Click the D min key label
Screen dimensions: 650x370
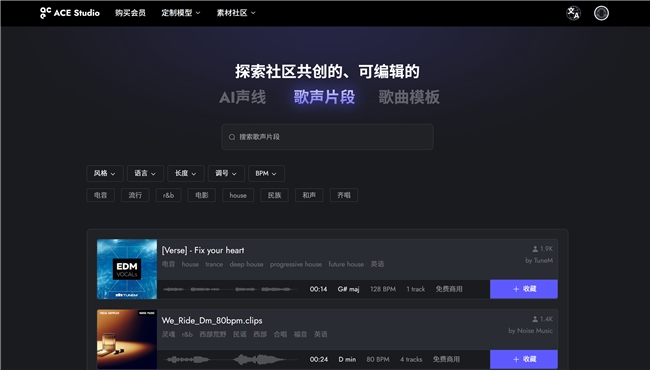coord(347,359)
